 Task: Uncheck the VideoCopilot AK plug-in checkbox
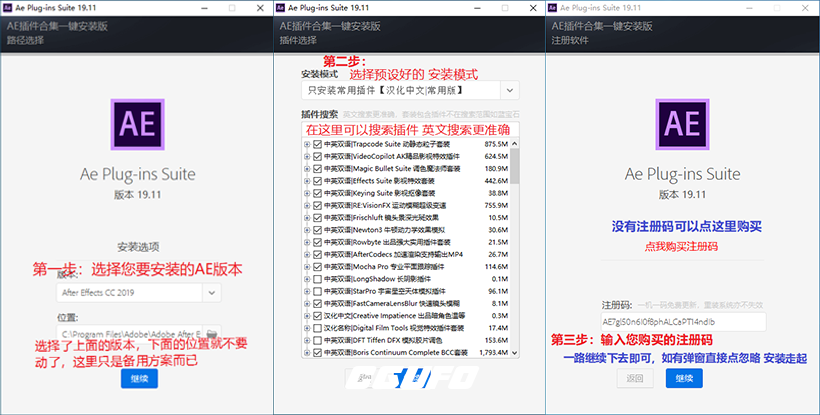pyautogui.click(x=317, y=156)
